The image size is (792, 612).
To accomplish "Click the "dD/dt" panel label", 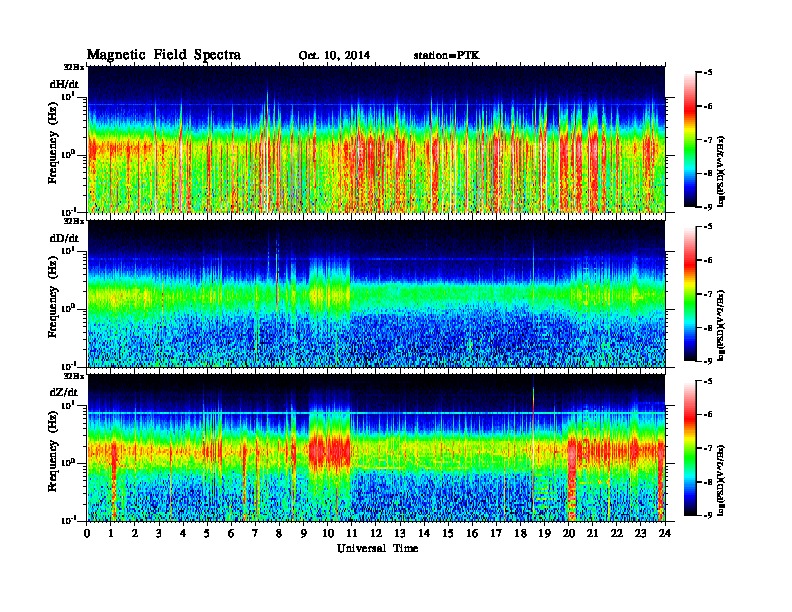I will pyautogui.click(x=64, y=238).
